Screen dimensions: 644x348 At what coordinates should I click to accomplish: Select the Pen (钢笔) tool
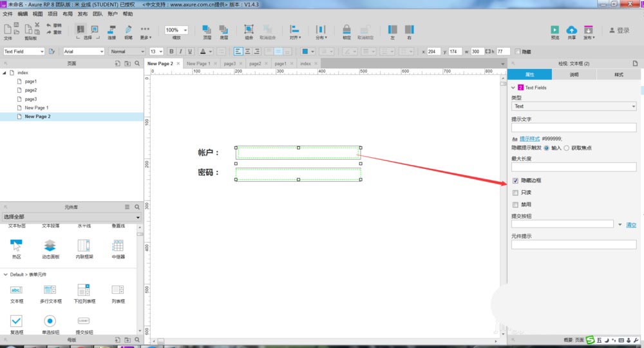(x=128, y=32)
